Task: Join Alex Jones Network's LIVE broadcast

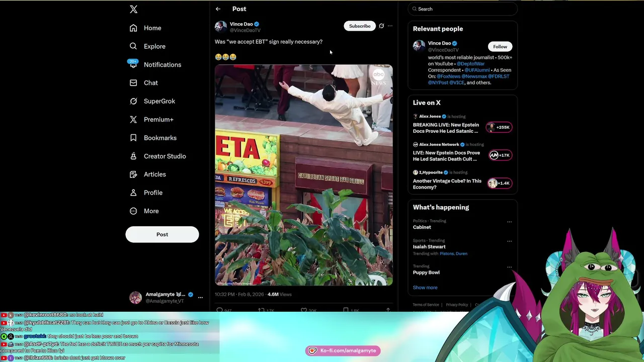Action: pyautogui.click(x=446, y=156)
